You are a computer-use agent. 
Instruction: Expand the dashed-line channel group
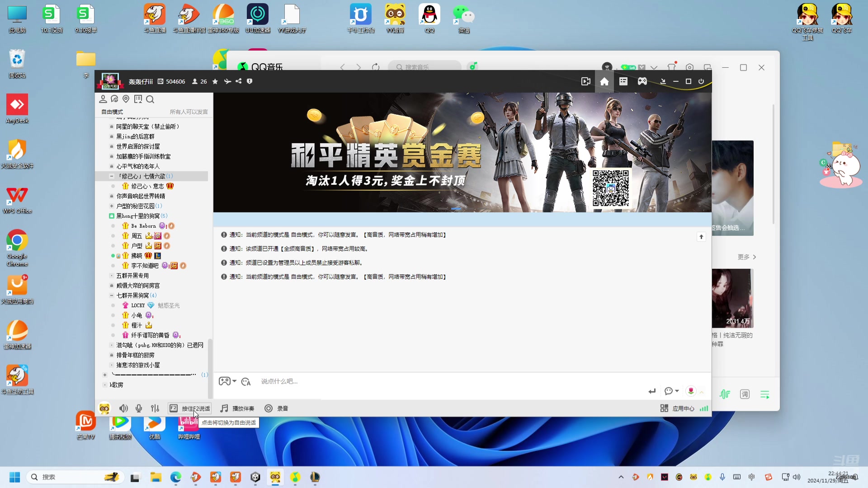[x=105, y=375]
